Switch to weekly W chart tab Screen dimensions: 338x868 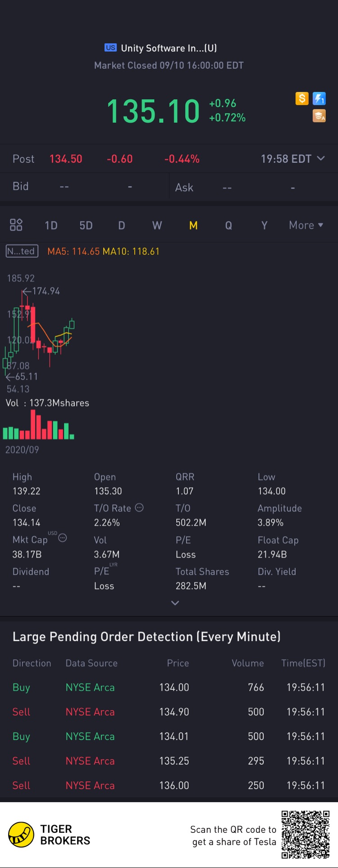pos(157,225)
